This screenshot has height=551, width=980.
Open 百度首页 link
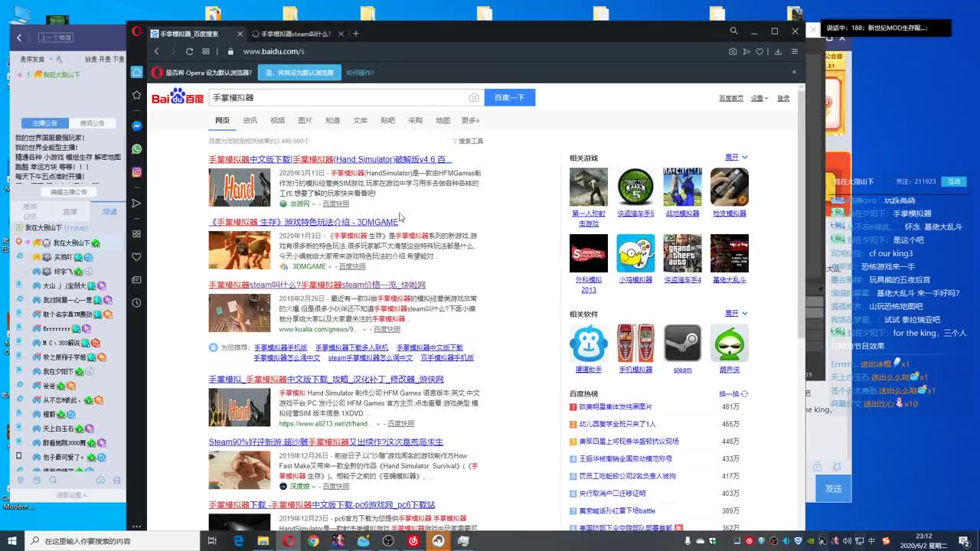[731, 98]
